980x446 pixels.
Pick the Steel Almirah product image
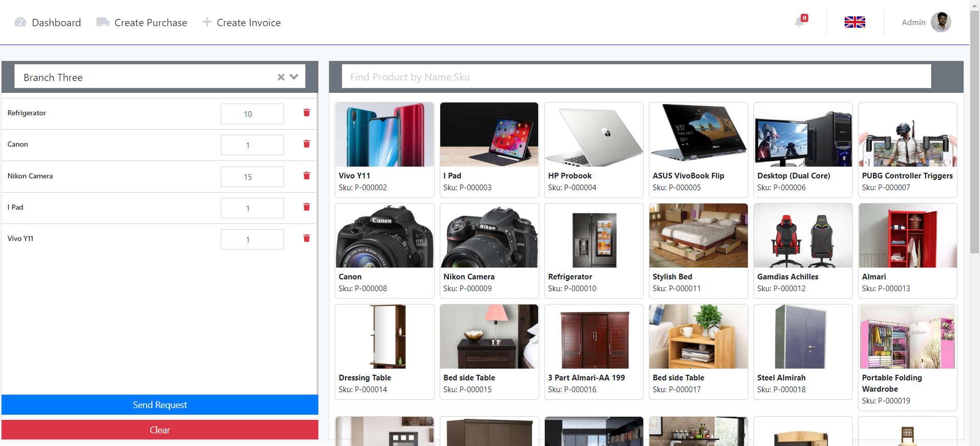[x=803, y=336]
